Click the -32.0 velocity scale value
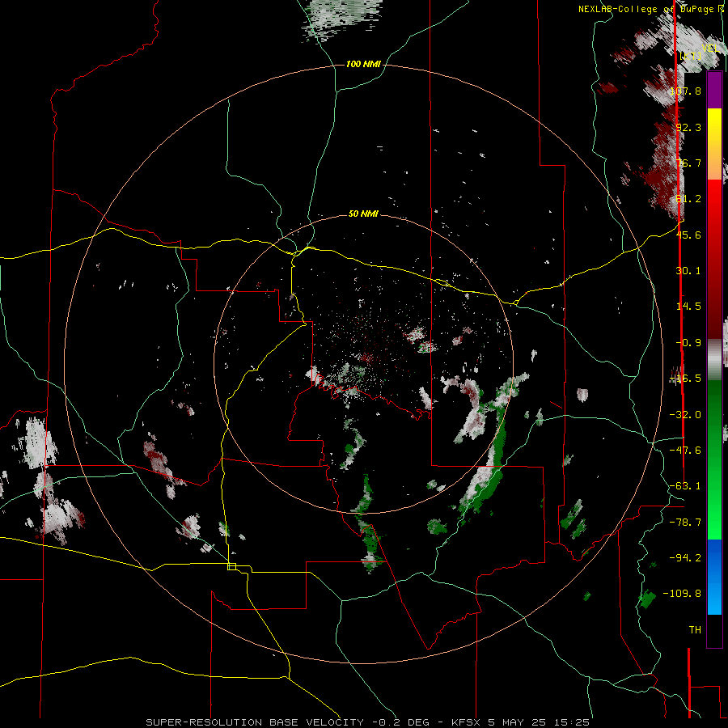Viewport: 728px width, 728px height. pyautogui.click(x=685, y=415)
